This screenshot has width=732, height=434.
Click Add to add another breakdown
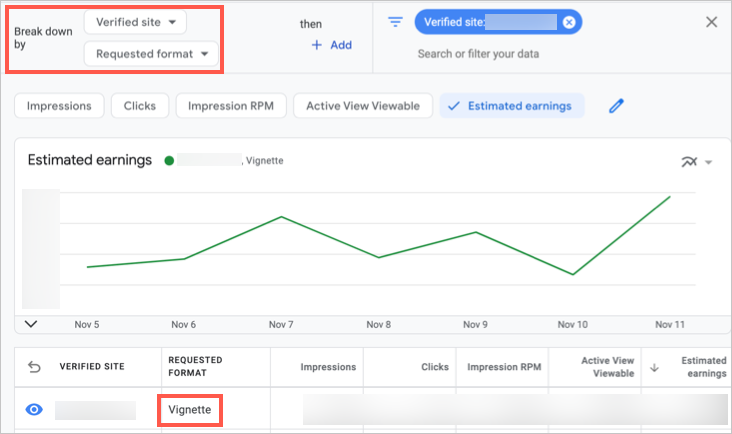click(331, 45)
